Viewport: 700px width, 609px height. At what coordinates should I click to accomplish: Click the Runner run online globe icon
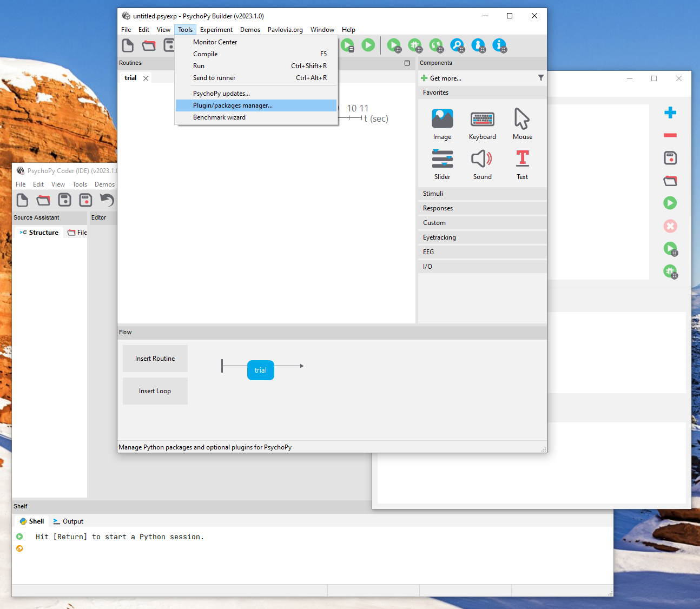point(671,249)
